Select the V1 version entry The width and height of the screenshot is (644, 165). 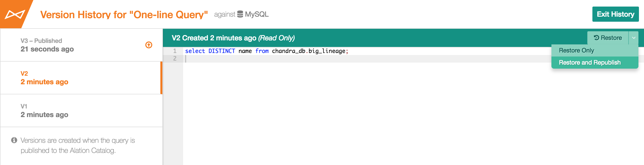[81, 111]
